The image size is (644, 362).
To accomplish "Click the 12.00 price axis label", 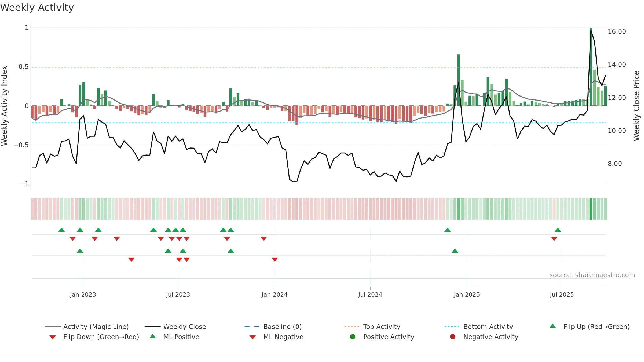I will (x=617, y=98).
